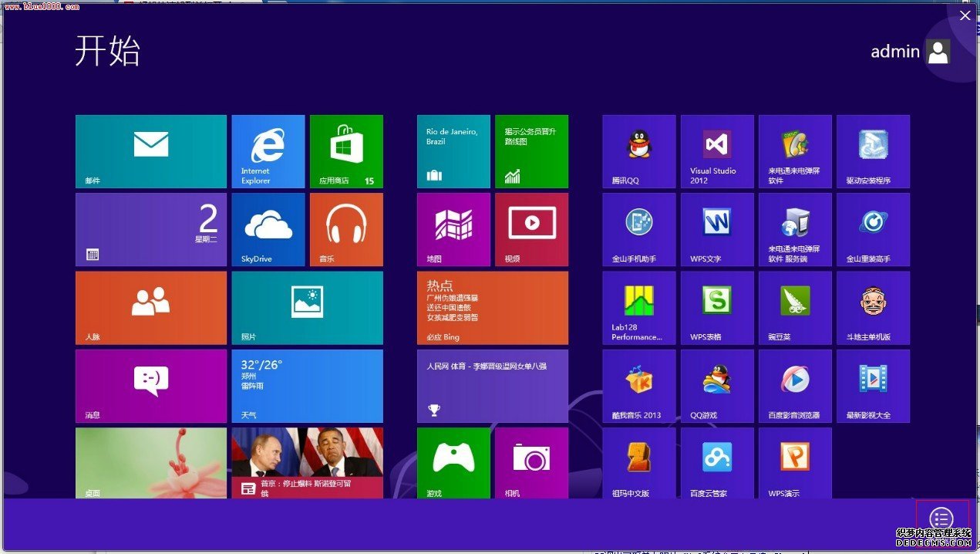Open the Games (游戏) Xbox tile

[x=453, y=463]
